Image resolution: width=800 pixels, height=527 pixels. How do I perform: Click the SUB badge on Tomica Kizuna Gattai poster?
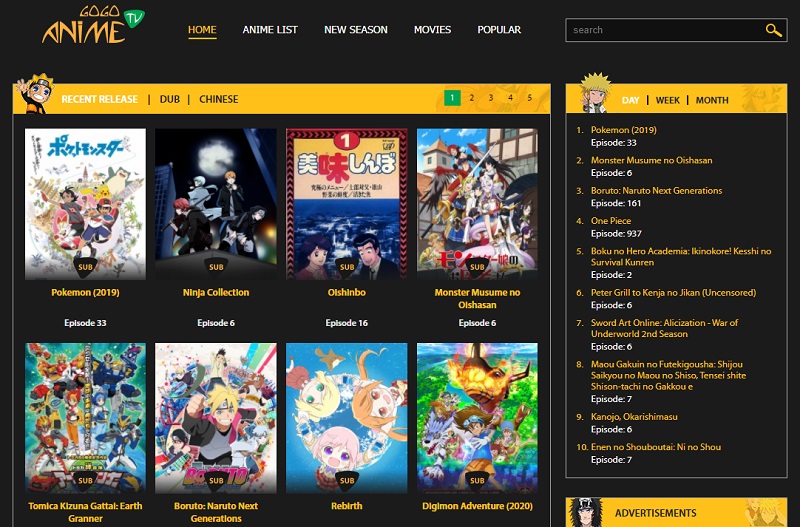85,481
